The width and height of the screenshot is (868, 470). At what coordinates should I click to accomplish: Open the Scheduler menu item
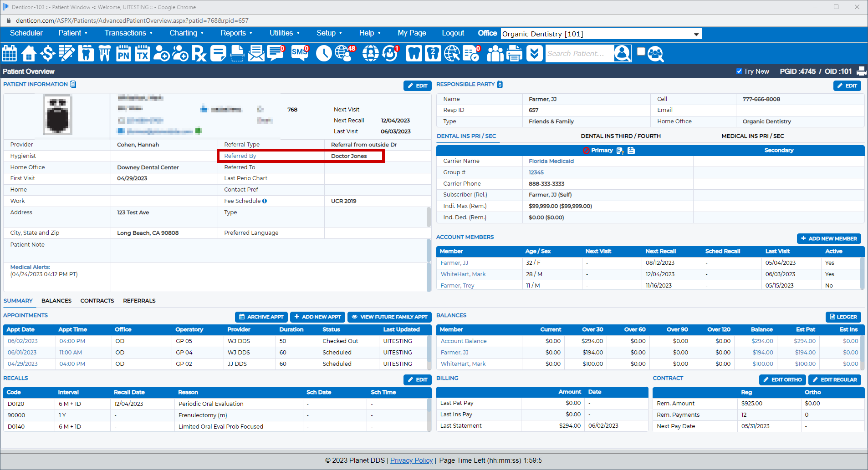click(26, 33)
